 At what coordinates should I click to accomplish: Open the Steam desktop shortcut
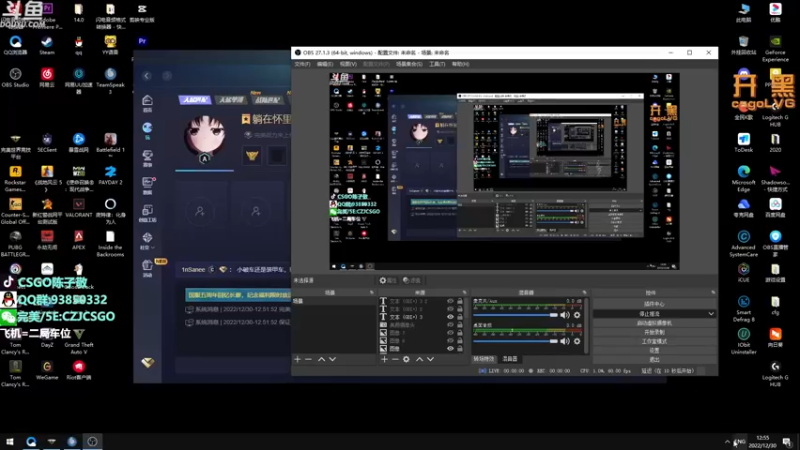coord(47,45)
